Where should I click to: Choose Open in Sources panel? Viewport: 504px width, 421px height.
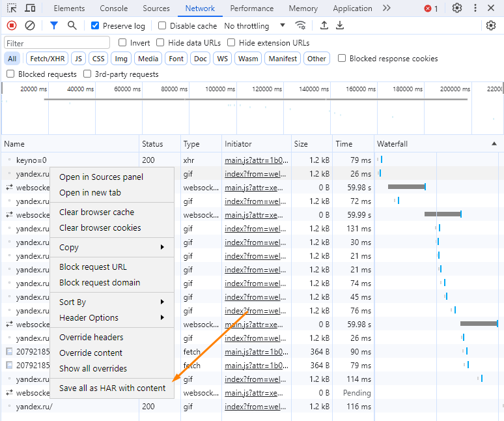click(112, 177)
